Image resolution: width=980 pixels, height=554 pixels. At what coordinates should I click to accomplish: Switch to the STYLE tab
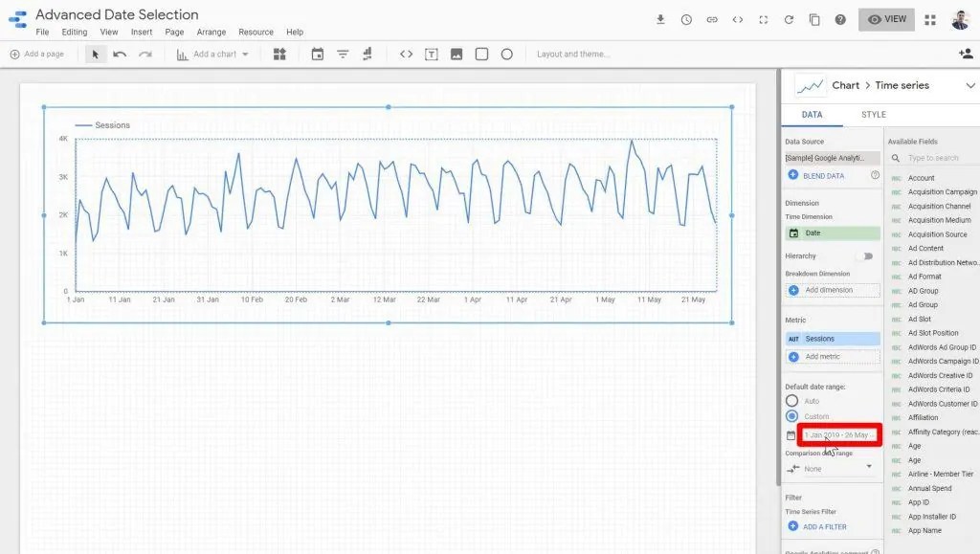[x=873, y=114]
